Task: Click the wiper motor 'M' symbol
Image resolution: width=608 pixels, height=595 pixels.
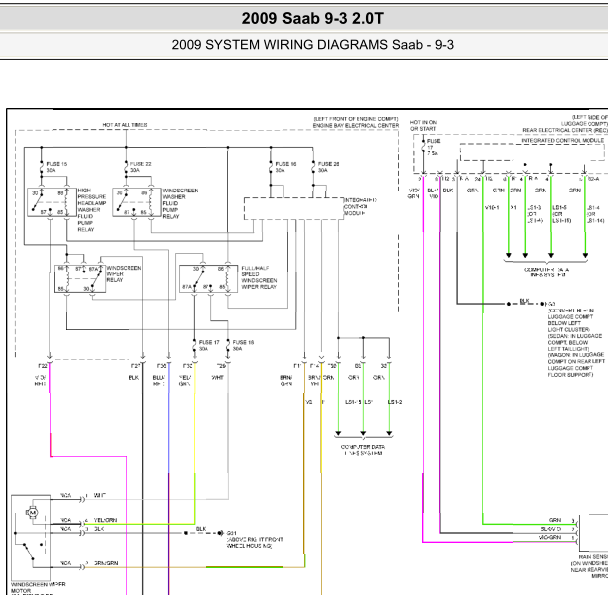Action: 33,512
